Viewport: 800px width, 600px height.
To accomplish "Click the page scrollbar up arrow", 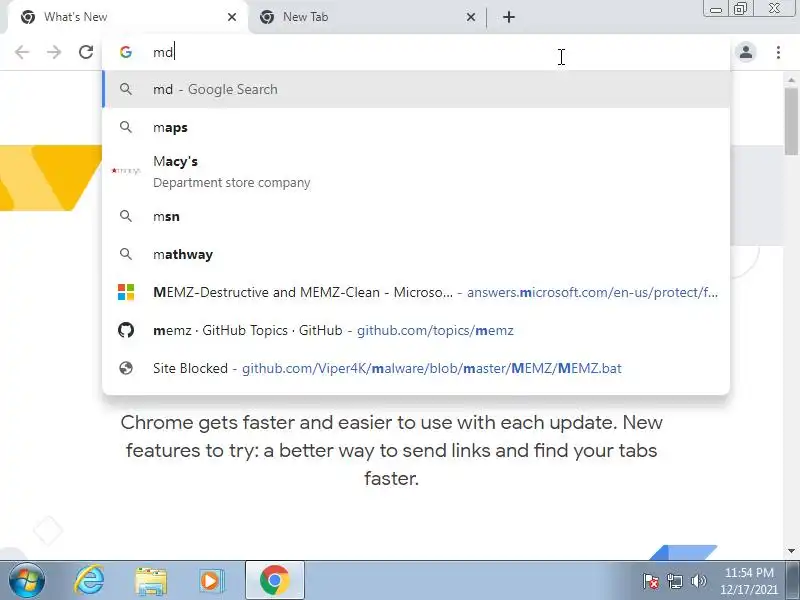I will (x=791, y=80).
